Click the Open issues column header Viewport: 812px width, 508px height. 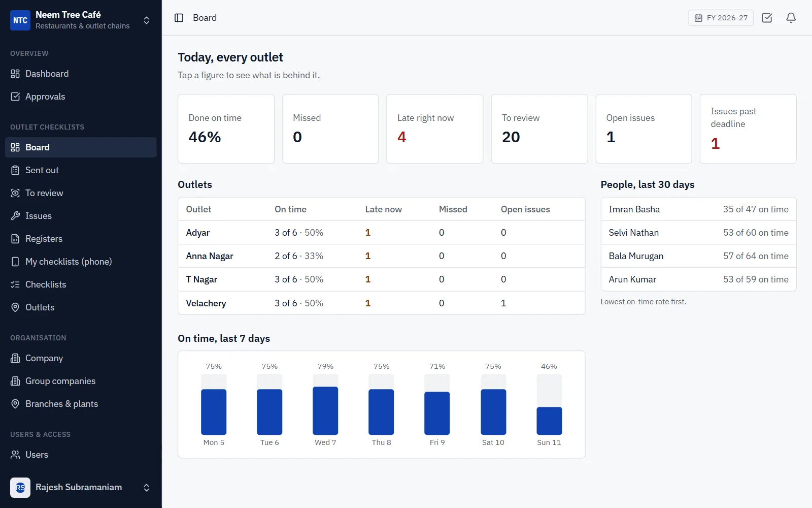525,209
